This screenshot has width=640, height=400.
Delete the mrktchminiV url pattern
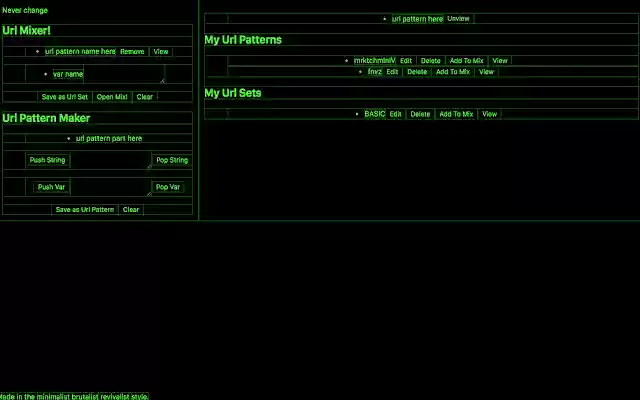click(430, 61)
